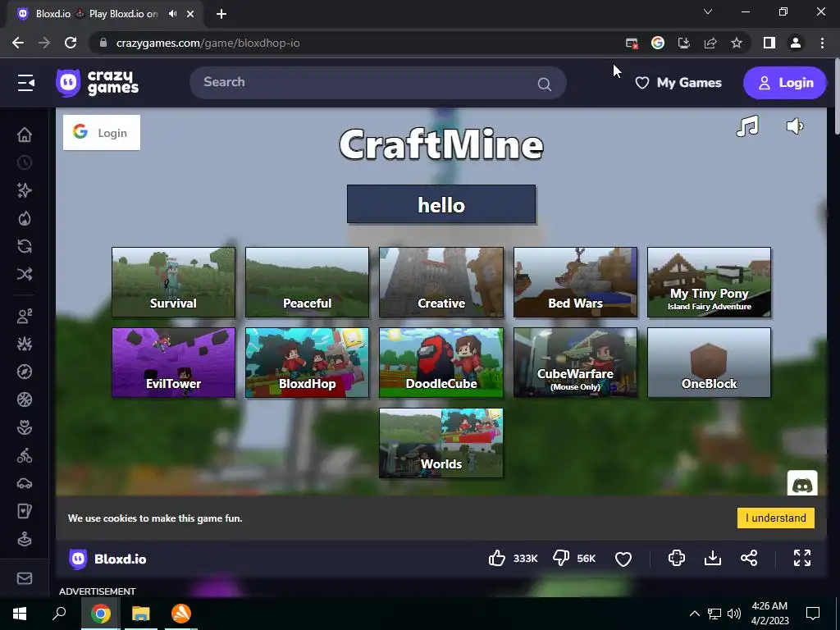The height and width of the screenshot is (630, 840).
Task: Select My Tiny Pony game mode
Action: [x=710, y=282]
